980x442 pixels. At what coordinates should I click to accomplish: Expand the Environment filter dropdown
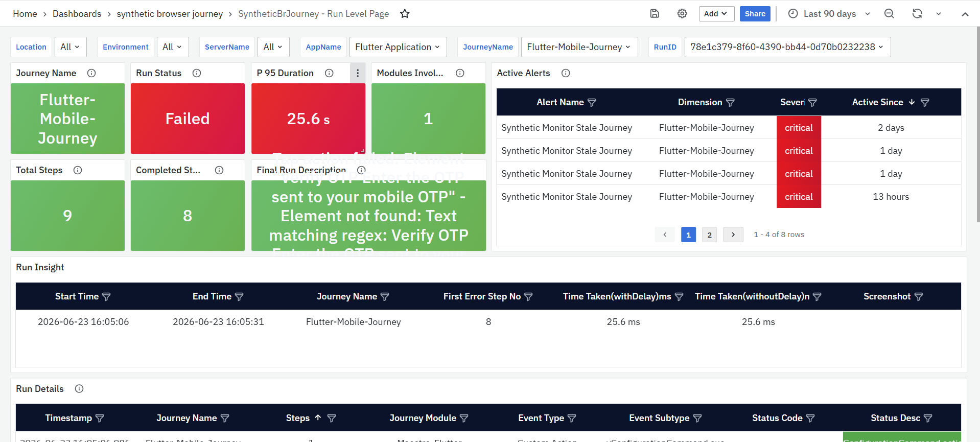coord(173,47)
